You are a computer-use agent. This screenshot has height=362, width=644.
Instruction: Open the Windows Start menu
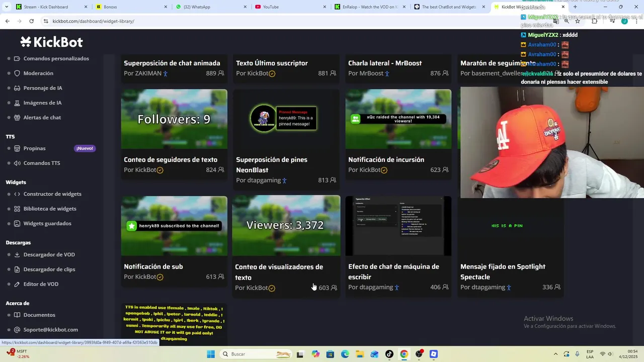211,354
